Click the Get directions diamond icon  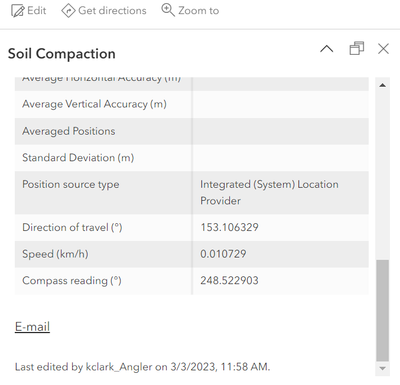68,11
